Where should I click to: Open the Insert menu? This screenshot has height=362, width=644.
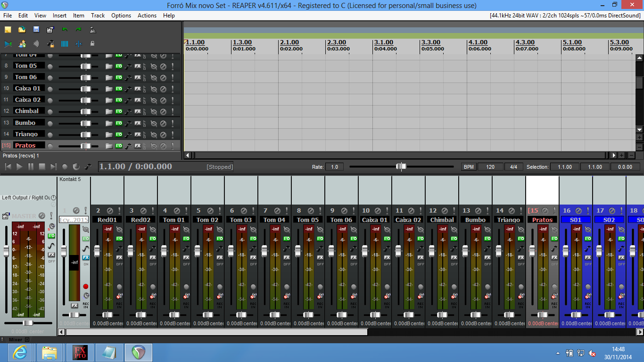point(59,16)
